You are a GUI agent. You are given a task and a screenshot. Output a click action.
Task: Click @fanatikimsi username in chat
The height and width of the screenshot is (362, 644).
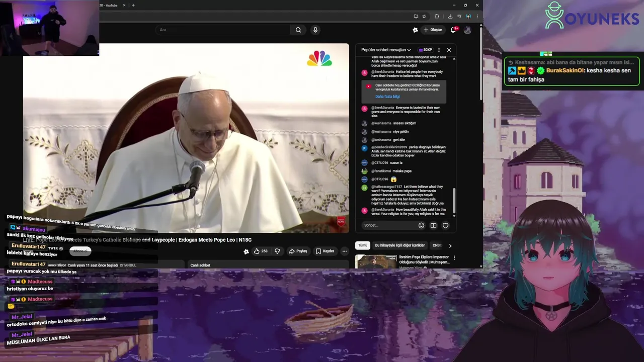[381, 171]
